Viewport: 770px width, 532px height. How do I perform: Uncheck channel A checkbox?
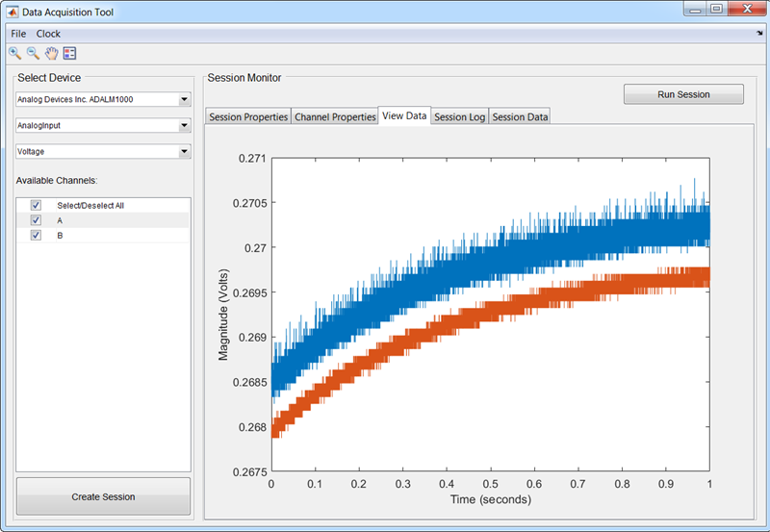[x=36, y=220]
